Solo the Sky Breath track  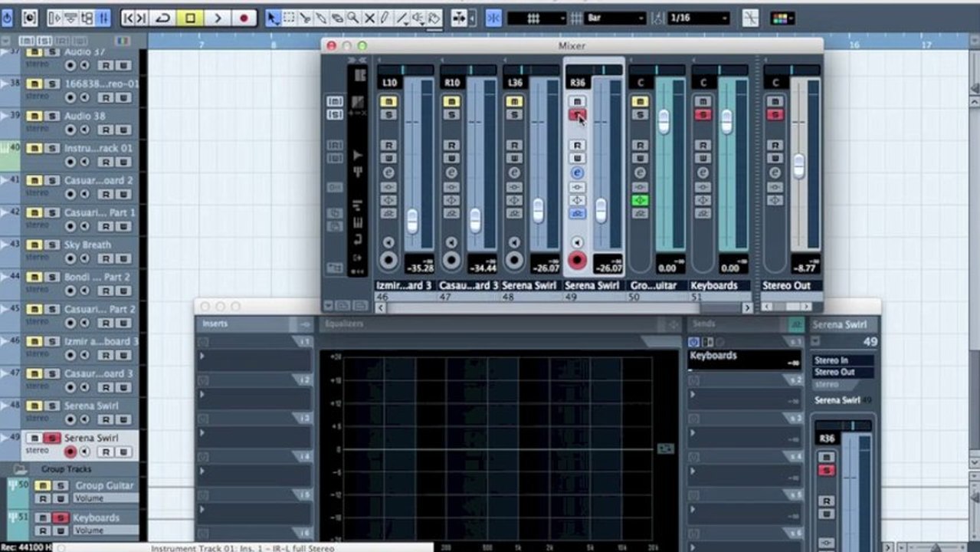click(51, 245)
